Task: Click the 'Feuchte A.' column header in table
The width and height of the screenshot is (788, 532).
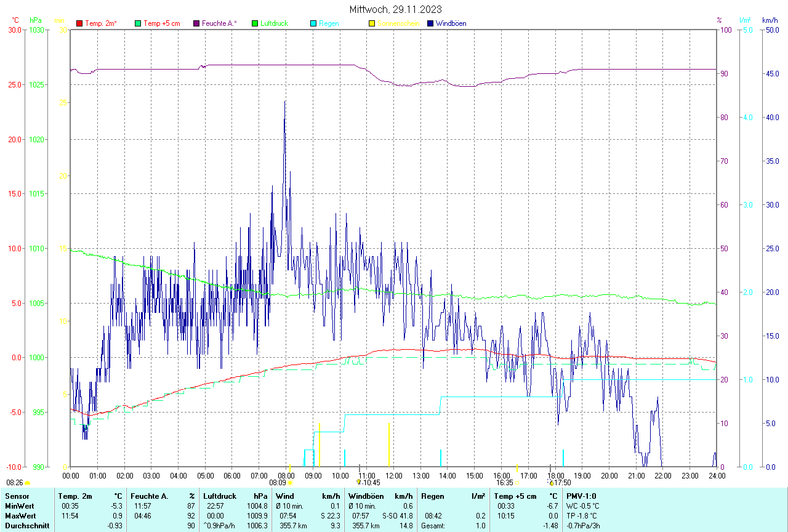Action: [x=150, y=496]
